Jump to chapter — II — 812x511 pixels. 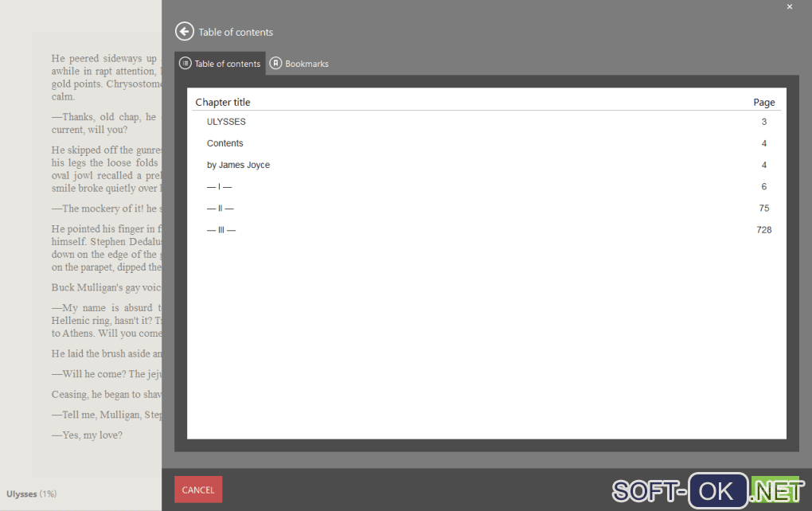(x=486, y=209)
